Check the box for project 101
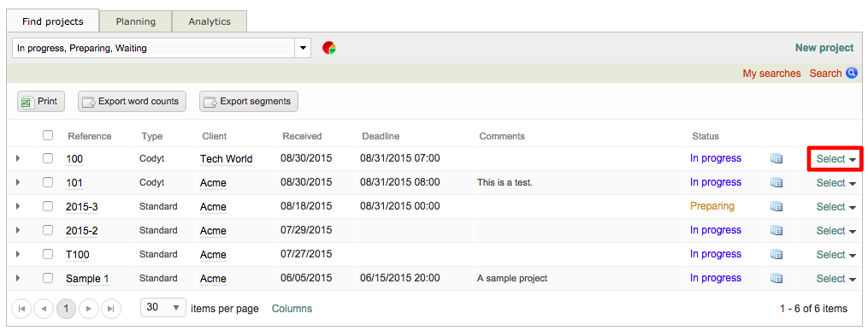This screenshot has height=331, width=868. [48, 182]
